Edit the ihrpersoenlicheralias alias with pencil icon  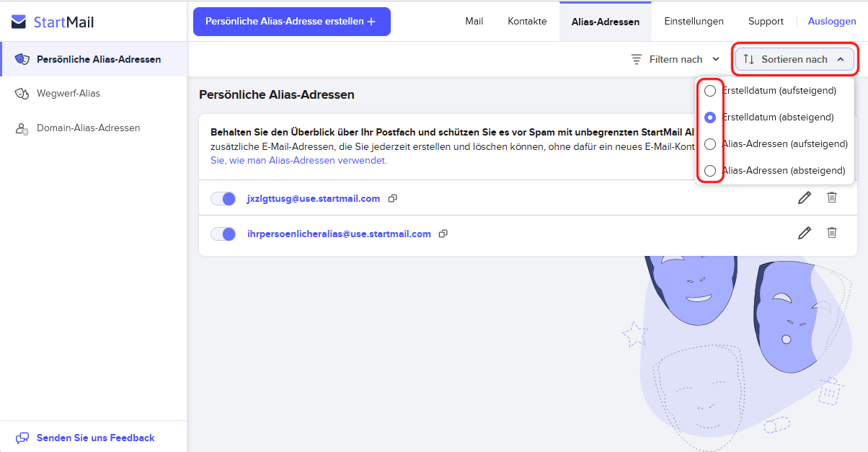[x=805, y=233]
